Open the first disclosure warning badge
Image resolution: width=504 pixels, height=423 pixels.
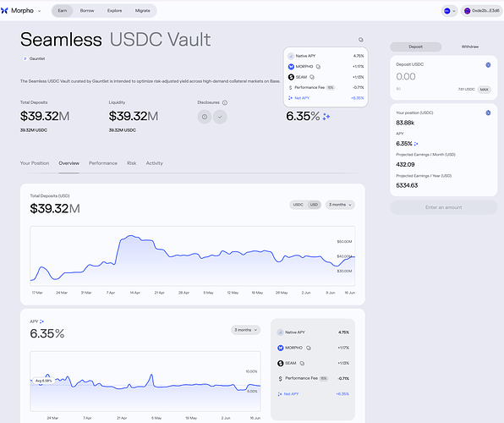point(205,117)
